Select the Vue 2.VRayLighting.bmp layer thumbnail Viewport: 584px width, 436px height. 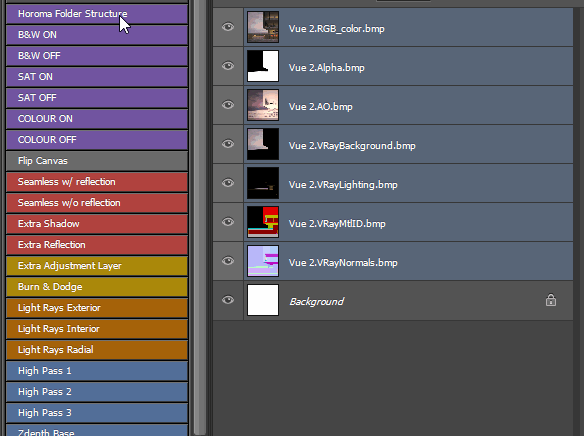pyautogui.click(x=263, y=183)
